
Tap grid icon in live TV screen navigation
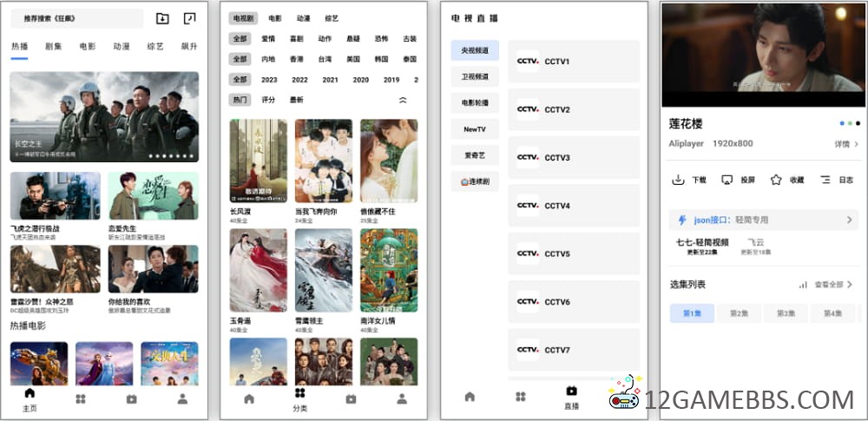pyautogui.click(x=520, y=397)
